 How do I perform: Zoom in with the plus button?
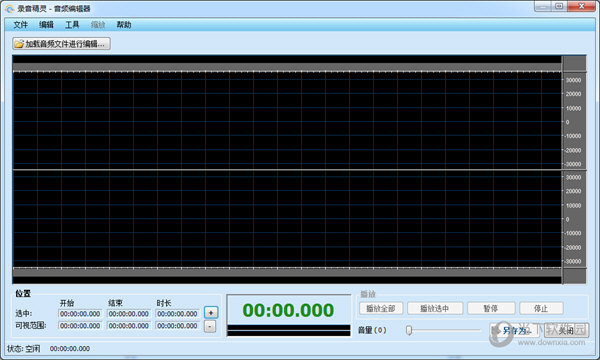[x=211, y=313]
